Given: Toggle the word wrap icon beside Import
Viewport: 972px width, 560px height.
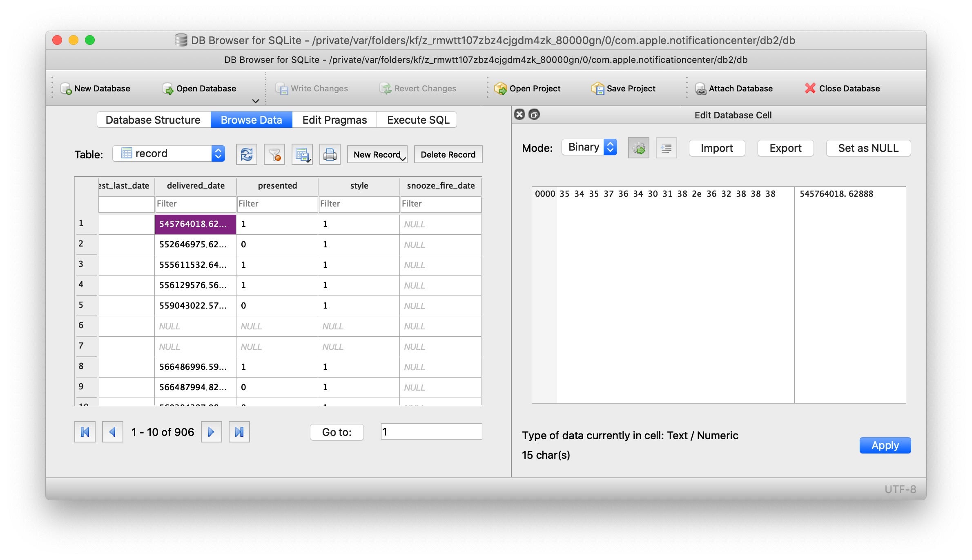Looking at the screenshot, I should [x=666, y=148].
